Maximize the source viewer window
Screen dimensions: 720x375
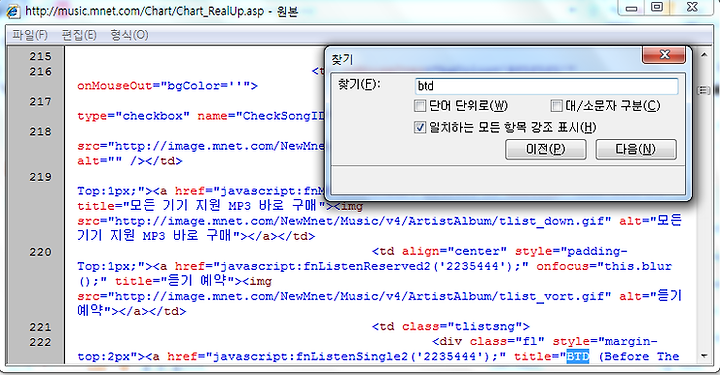click(657, 7)
